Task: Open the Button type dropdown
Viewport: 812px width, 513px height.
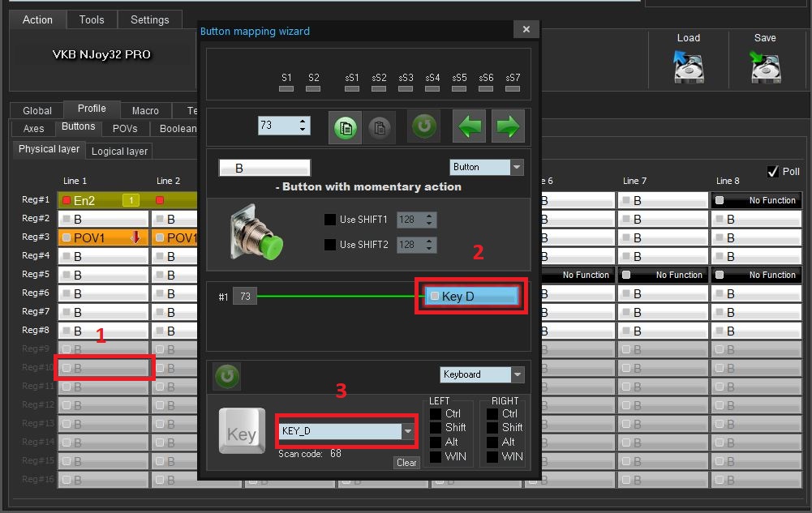Action: (517, 167)
